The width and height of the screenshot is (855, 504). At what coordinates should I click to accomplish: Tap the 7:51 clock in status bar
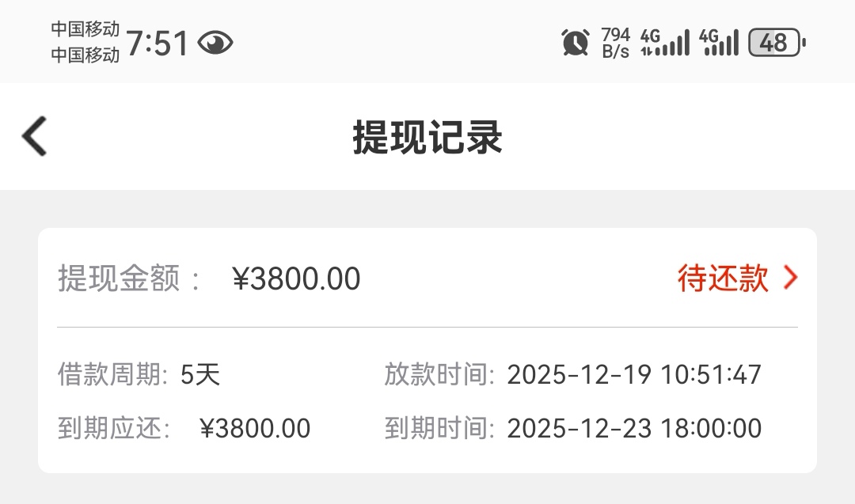click(158, 43)
